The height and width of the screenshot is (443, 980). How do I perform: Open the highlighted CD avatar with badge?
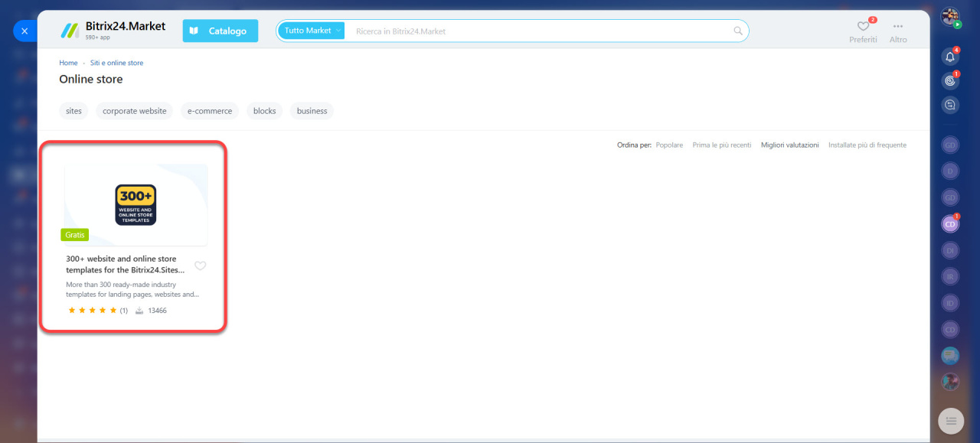click(950, 224)
